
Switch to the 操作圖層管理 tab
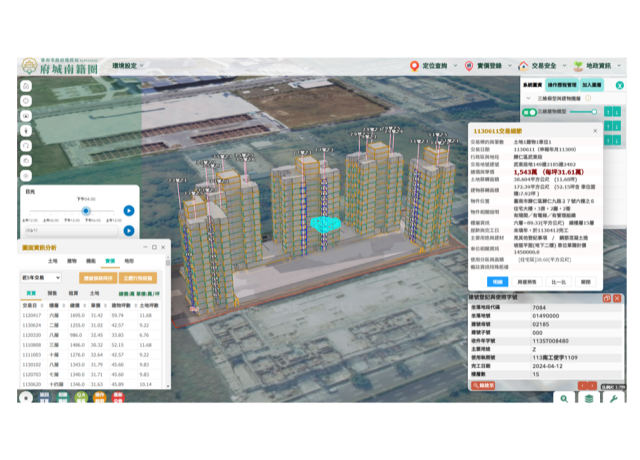(561, 86)
